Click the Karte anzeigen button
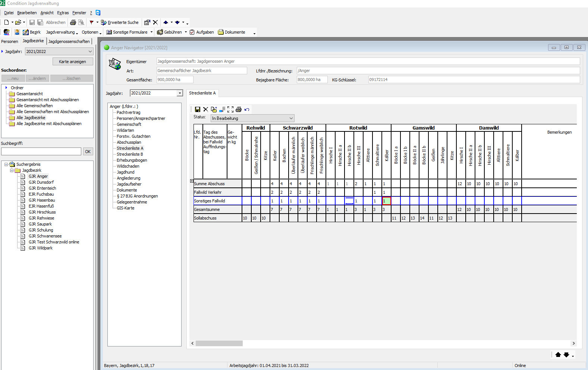The width and height of the screenshot is (588, 370). [72, 62]
